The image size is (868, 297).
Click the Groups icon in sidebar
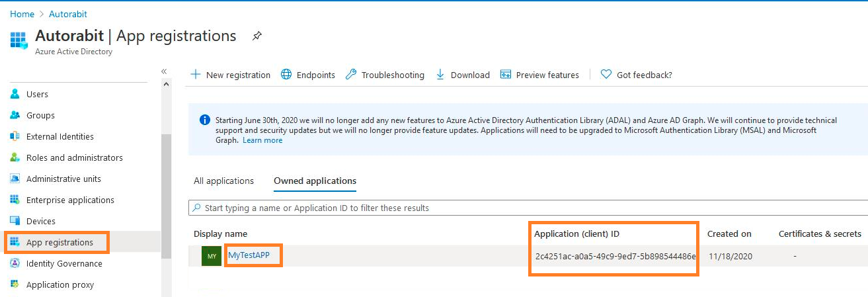(15, 115)
